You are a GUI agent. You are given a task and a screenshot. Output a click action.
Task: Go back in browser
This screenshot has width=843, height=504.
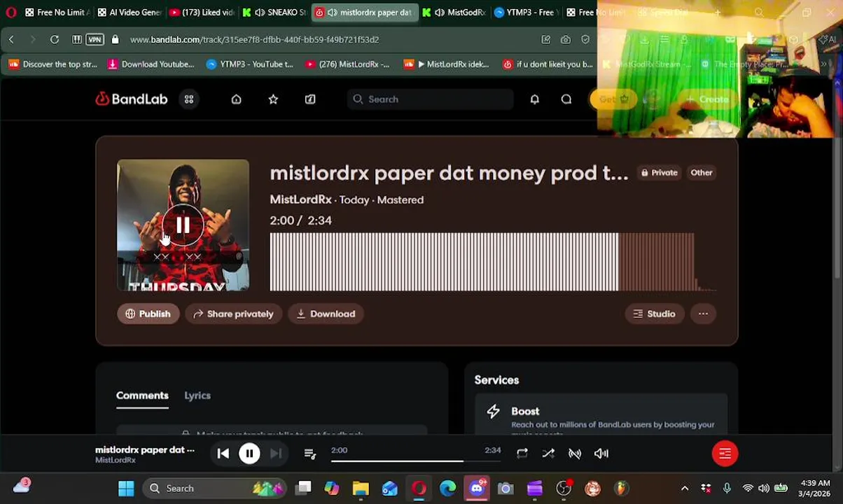coord(11,39)
